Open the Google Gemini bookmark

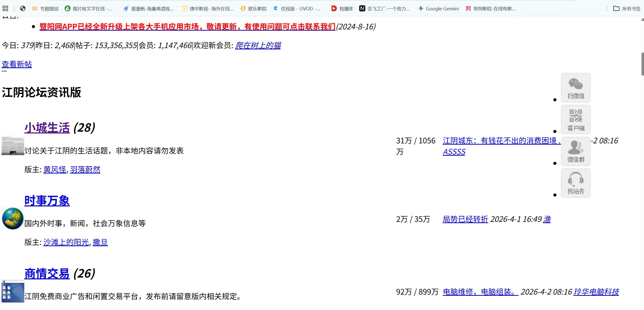pos(438,9)
